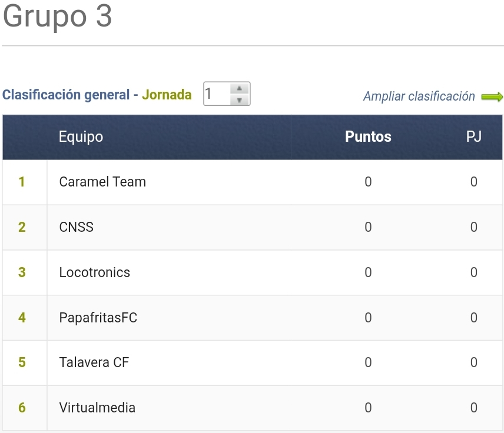Click position number 1 in the standings
Image resolution: width=504 pixels, height=433 pixels.
coord(22,182)
